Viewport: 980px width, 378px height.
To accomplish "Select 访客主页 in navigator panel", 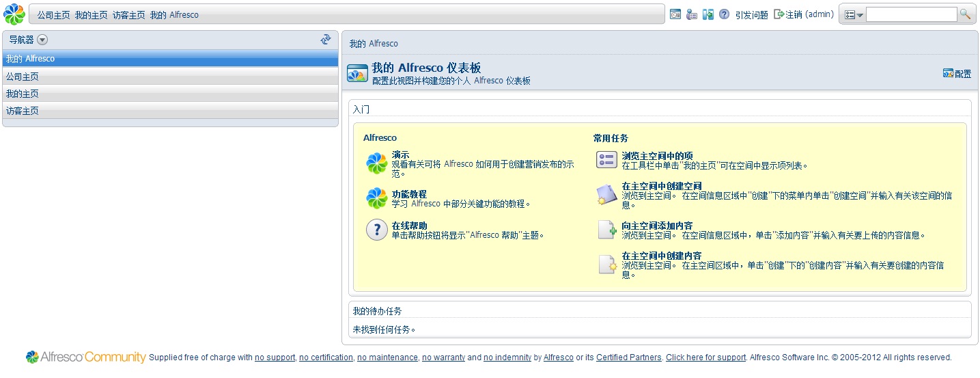I will click(171, 111).
